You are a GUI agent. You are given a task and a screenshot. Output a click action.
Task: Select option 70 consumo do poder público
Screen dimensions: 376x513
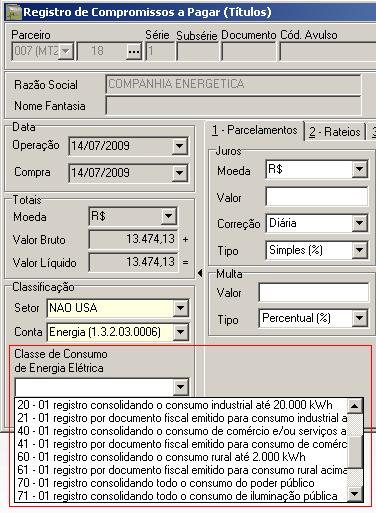182,483
